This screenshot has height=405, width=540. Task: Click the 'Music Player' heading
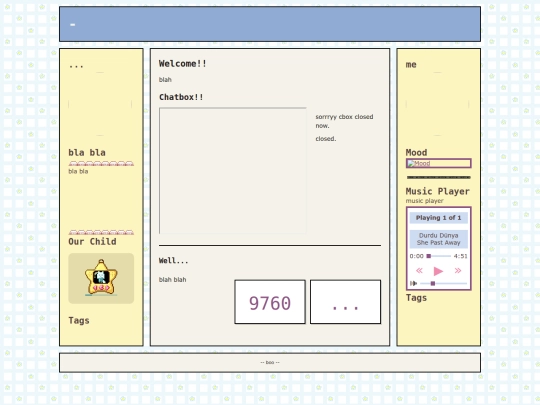pyautogui.click(x=438, y=191)
